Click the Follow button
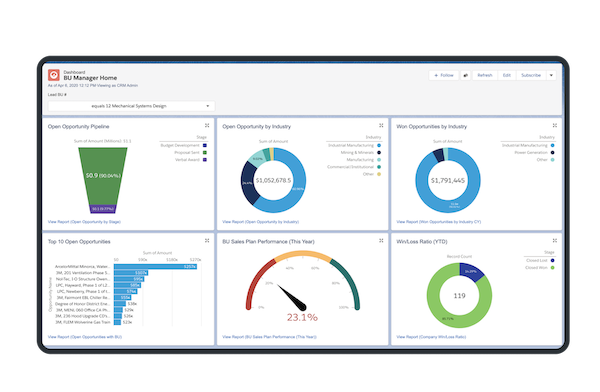 (444, 75)
